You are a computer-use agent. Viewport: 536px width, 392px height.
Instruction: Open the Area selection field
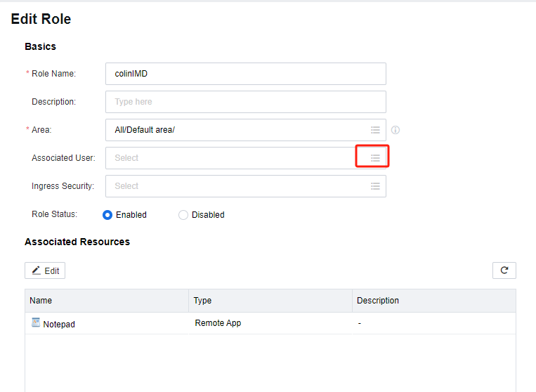click(232, 130)
